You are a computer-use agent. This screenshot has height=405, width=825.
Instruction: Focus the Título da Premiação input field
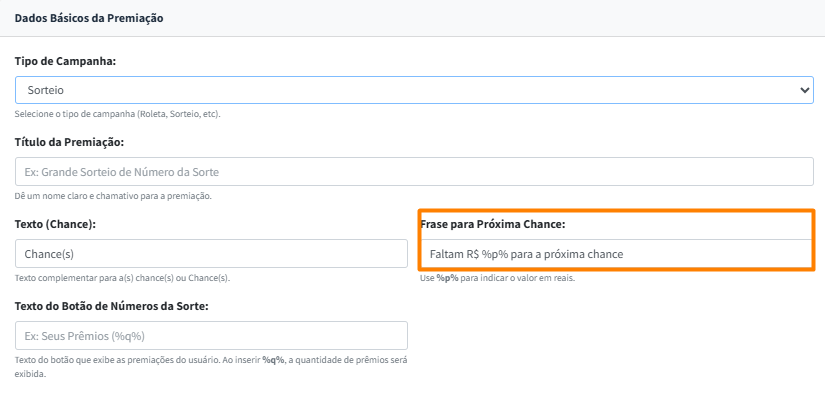tap(414, 172)
